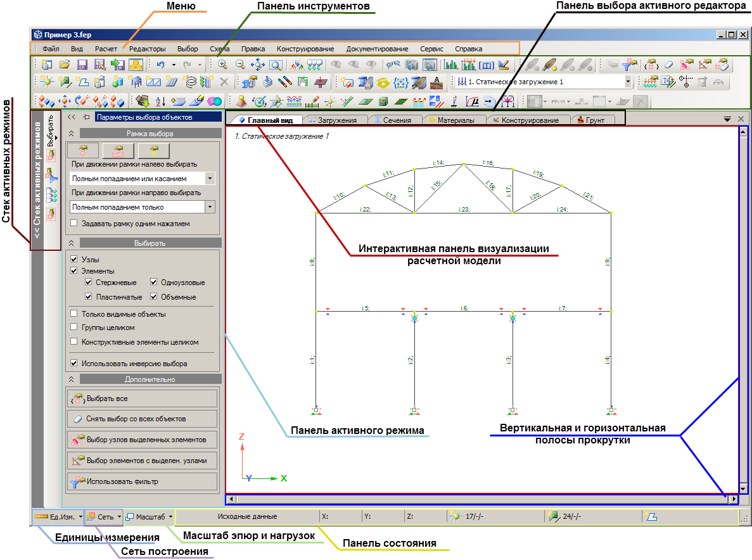The image size is (752, 560).
Task: Activate the pan view arrows icon
Action: (x=258, y=65)
